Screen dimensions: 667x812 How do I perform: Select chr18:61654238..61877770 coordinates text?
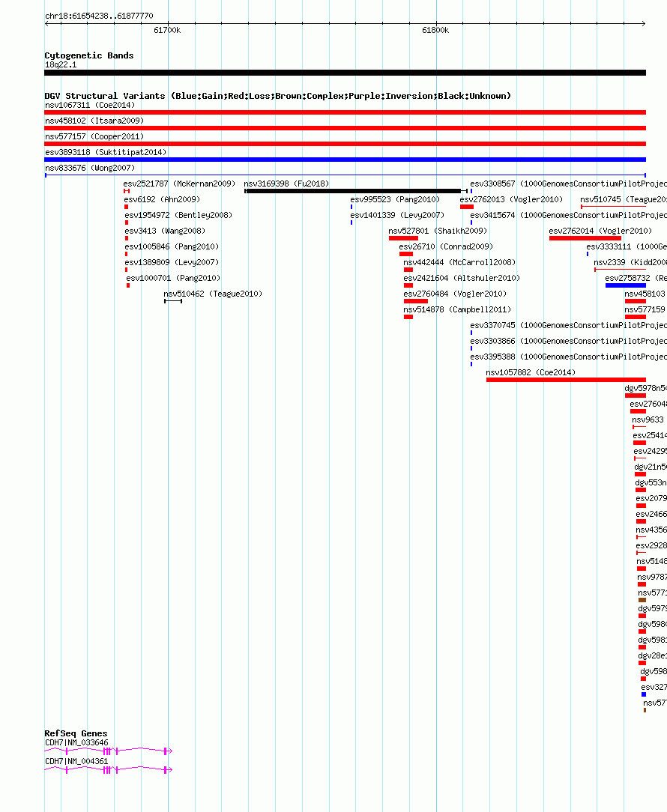click(99, 16)
